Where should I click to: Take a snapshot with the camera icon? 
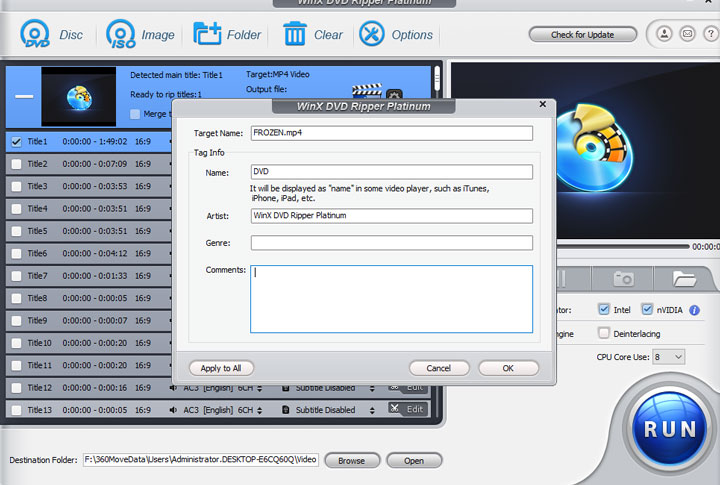point(623,278)
